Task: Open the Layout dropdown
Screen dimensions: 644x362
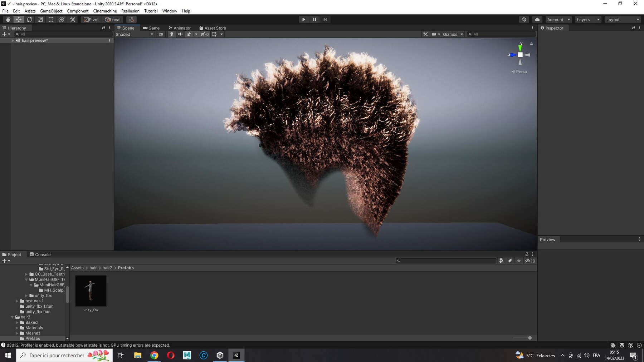Action: [623, 19]
